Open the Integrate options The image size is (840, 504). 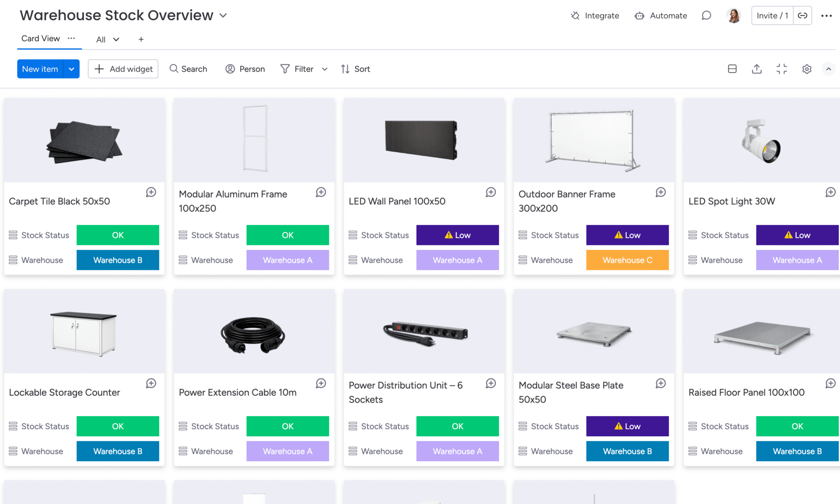point(595,15)
